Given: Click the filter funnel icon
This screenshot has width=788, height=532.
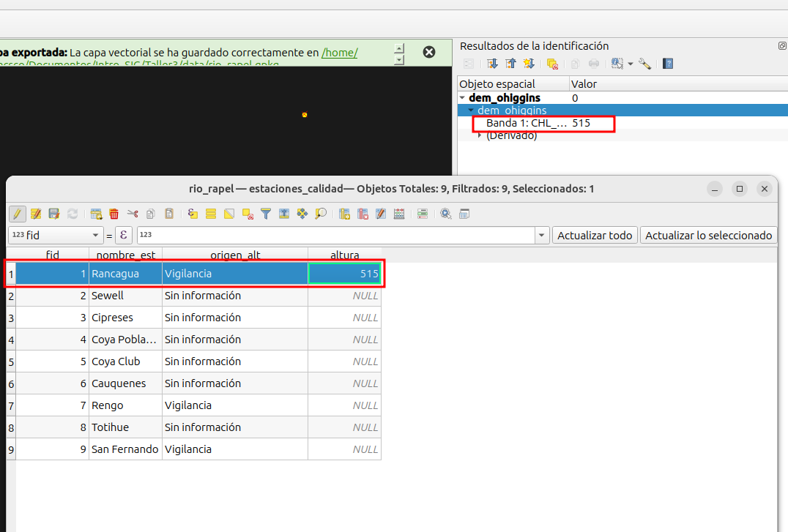Looking at the screenshot, I should click(266, 214).
